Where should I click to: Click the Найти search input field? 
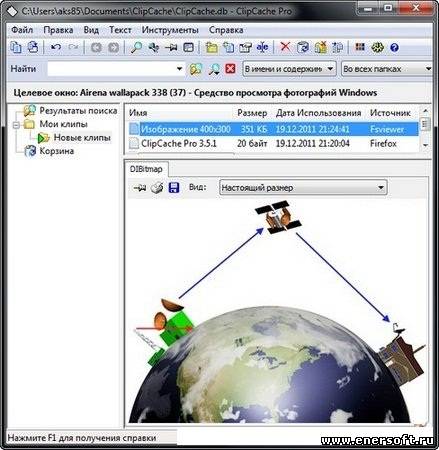pos(116,69)
